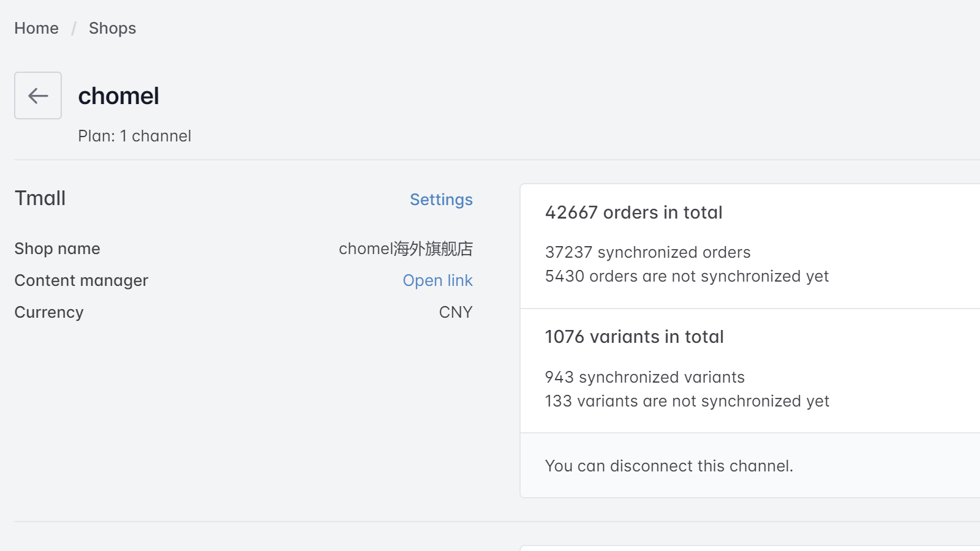This screenshot has height=551, width=980.
Task: Click the Content manager field label
Action: (81, 280)
